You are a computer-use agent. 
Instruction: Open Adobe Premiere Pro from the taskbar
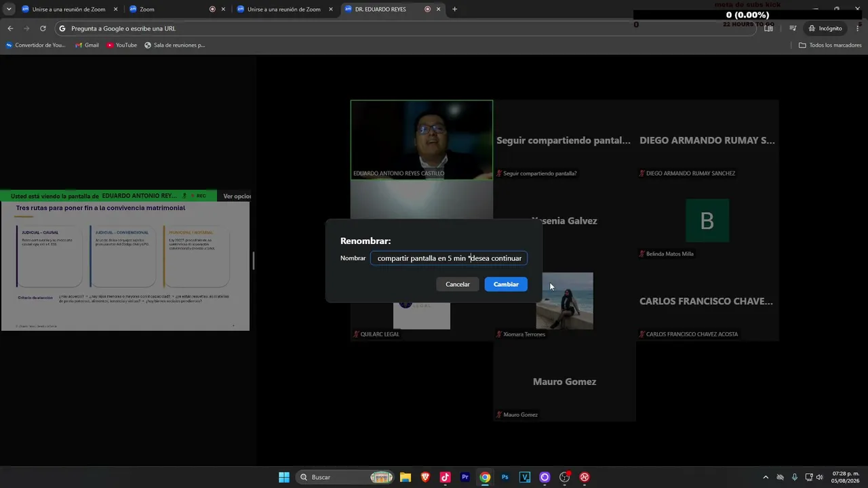(465, 477)
